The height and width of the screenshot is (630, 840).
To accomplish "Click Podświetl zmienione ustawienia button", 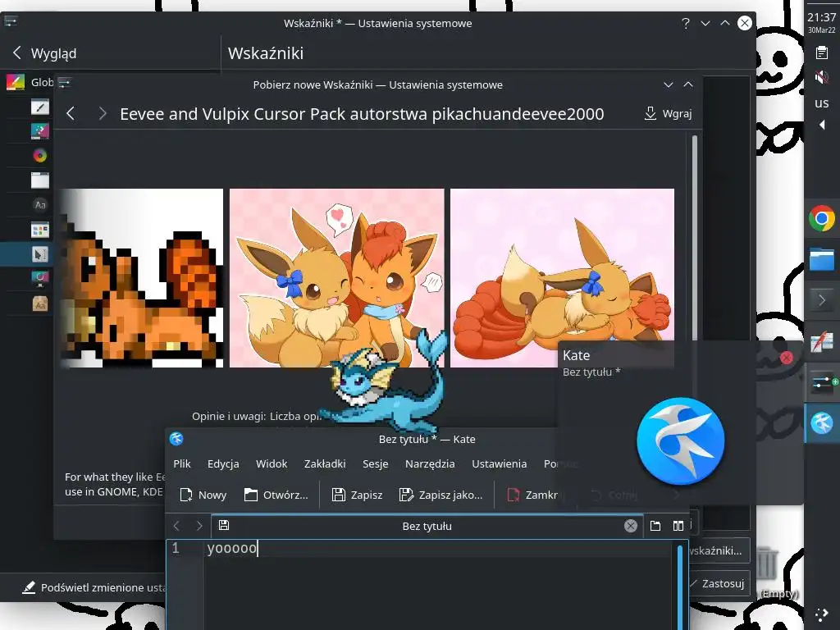I will coord(94,587).
